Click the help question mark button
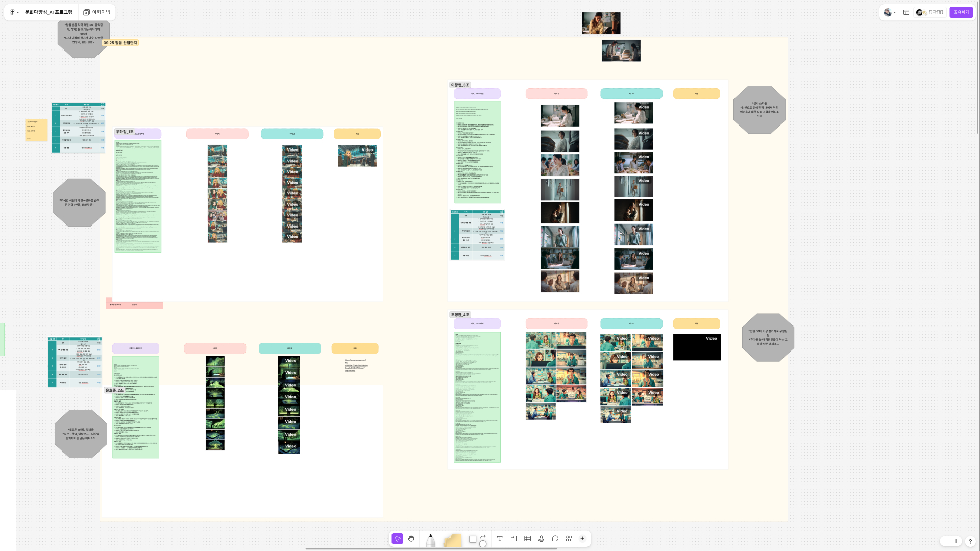 970,542
